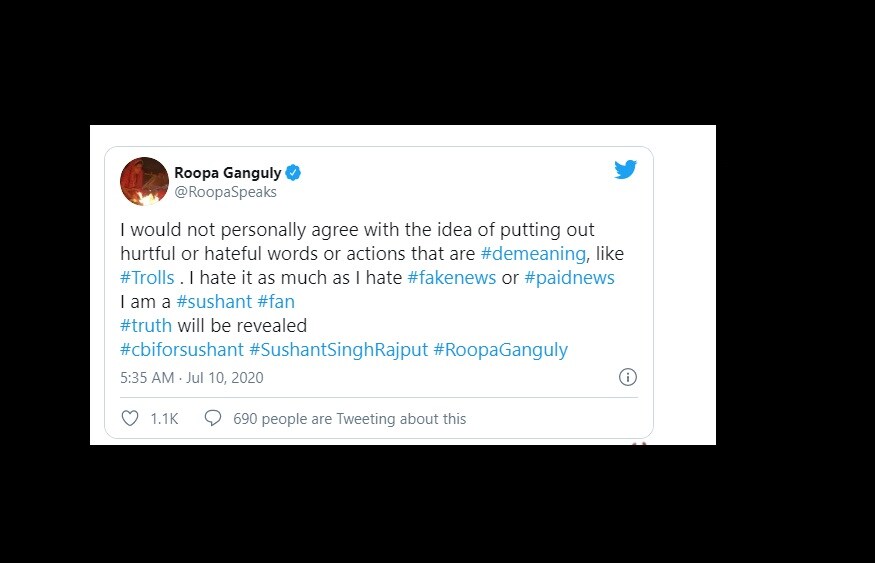The image size is (875, 563).
Task: View 690 people are Tweeting about this
Action: click(349, 418)
